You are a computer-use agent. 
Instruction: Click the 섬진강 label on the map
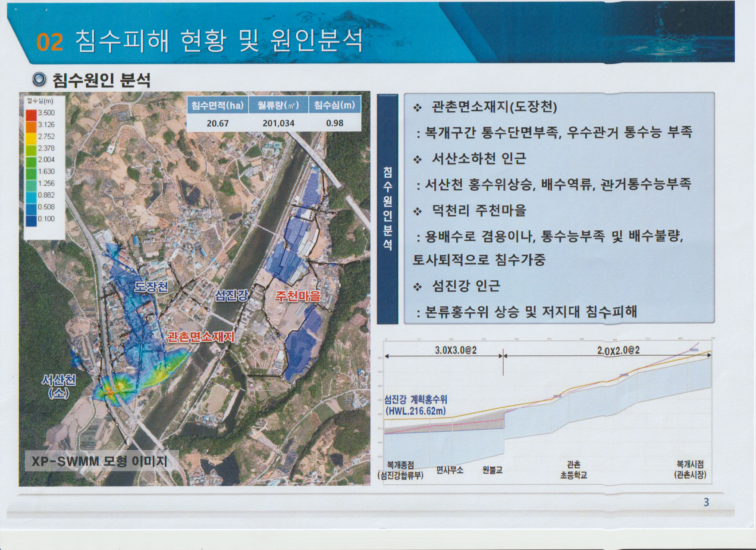232,295
